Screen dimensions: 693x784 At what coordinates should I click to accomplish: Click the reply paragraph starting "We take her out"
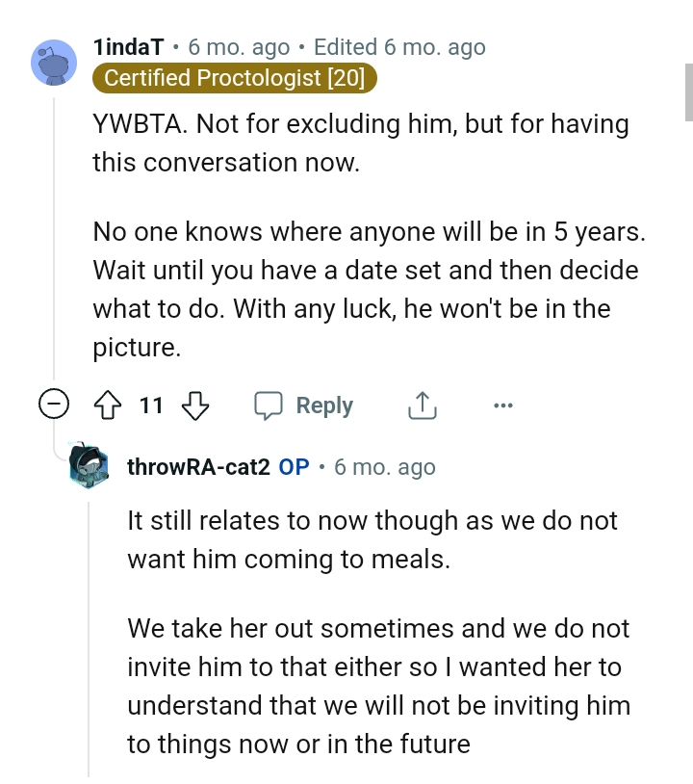tap(378, 686)
